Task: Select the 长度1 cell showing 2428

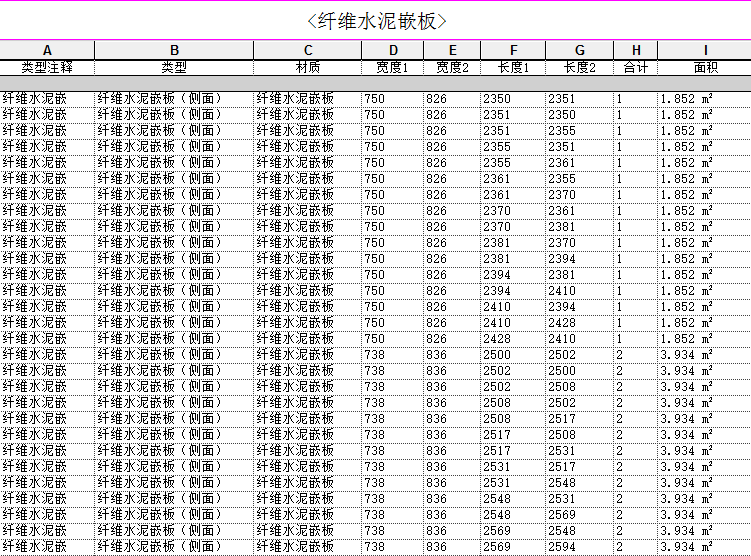Action: (513, 339)
